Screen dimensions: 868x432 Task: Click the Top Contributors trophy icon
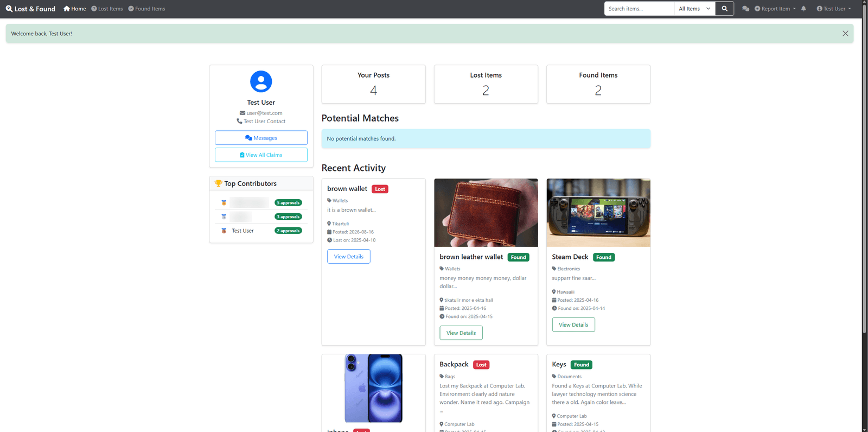[x=218, y=183]
